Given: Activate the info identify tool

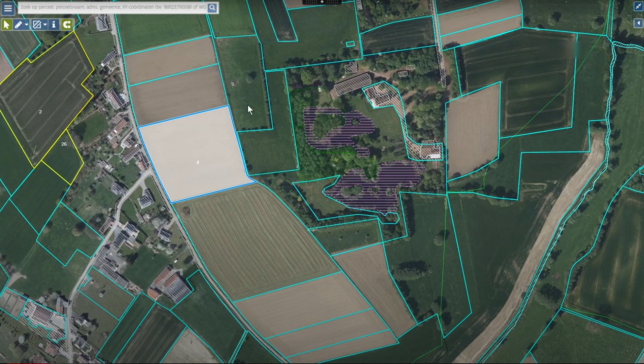Looking at the screenshot, I should tap(54, 25).
